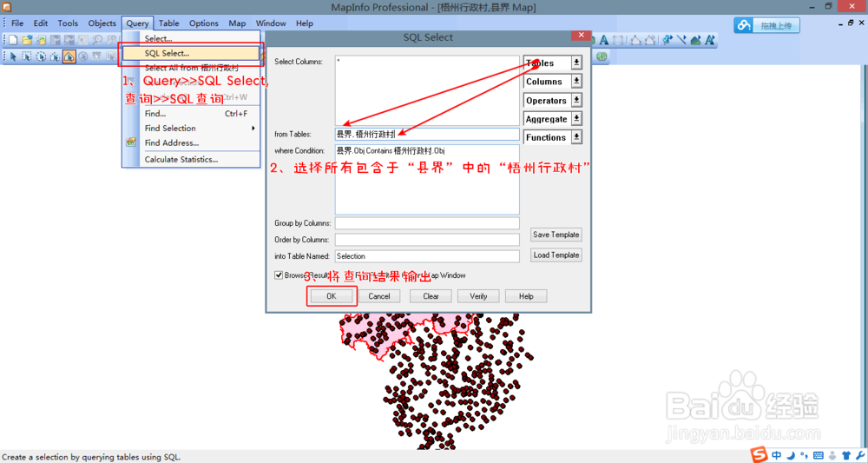This screenshot has height=463, width=868.
Task: Click the Open Workspace toolbar icon
Action: (41, 41)
